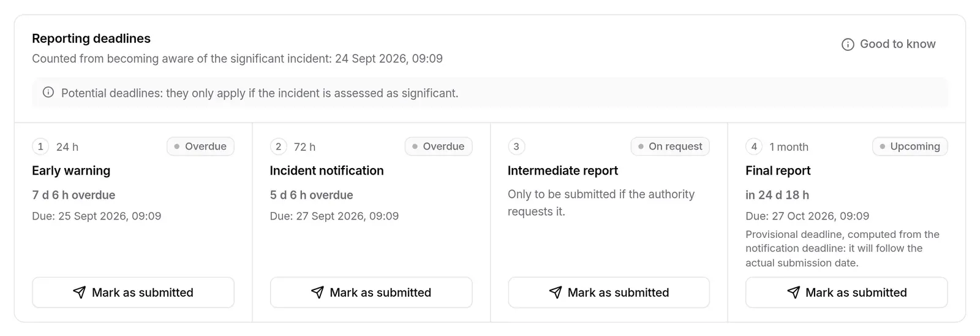The height and width of the screenshot is (336, 980).
Task: Click '5 d 6 h overdue' text
Action: 311,195
